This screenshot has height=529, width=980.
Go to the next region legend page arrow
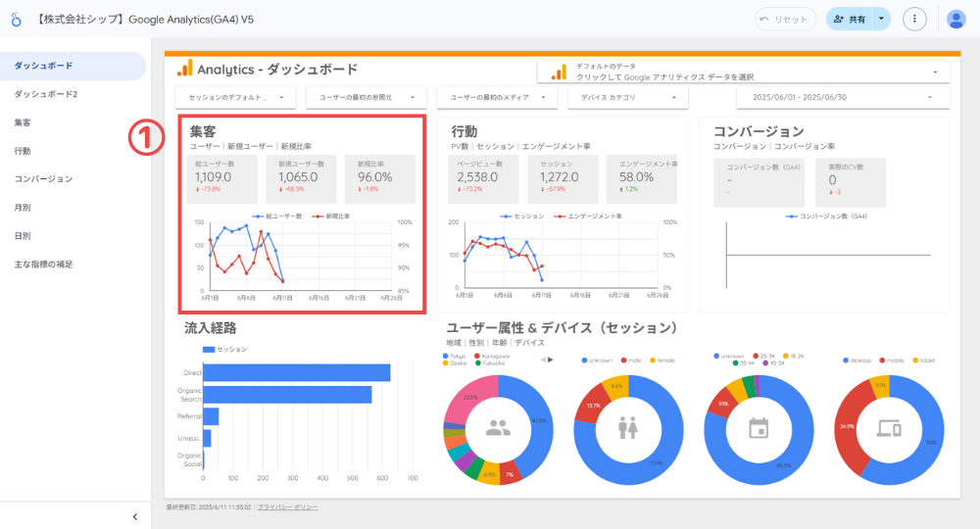(551, 360)
